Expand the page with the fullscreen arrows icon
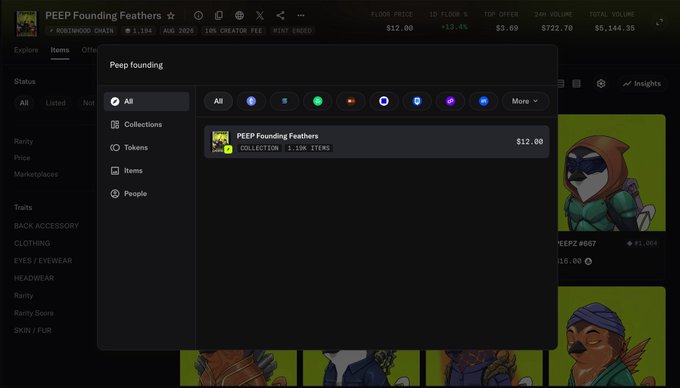Image resolution: width=680 pixels, height=388 pixels. pyautogui.click(x=659, y=22)
